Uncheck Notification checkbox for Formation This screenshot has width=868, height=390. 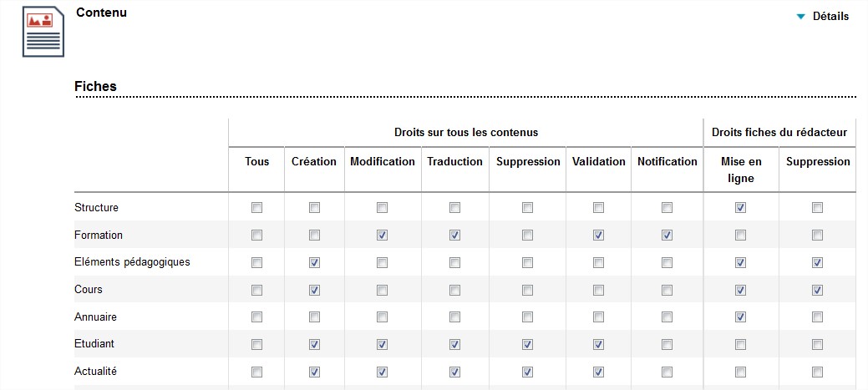[x=667, y=236]
